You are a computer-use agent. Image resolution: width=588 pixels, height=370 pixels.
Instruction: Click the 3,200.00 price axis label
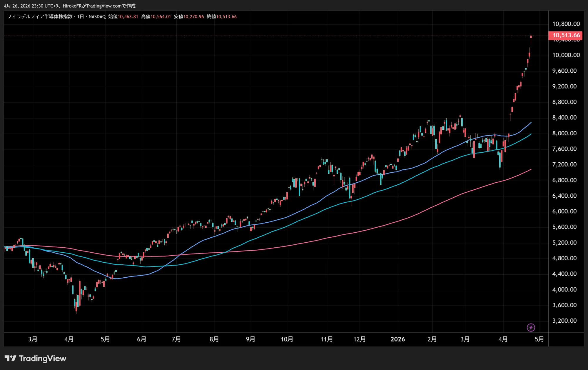[x=564, y=321]
